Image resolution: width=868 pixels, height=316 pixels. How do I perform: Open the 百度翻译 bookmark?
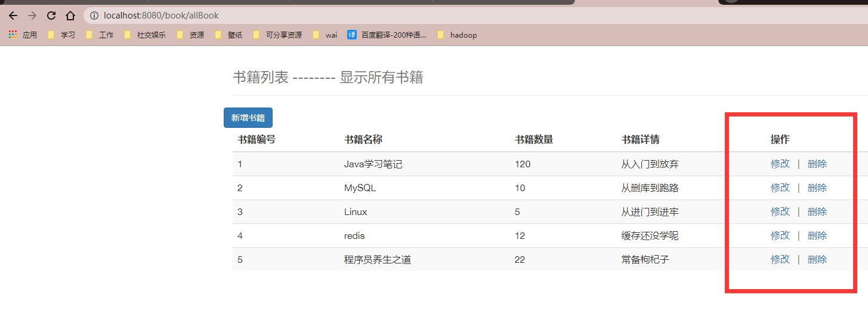(x=387, y=35)
